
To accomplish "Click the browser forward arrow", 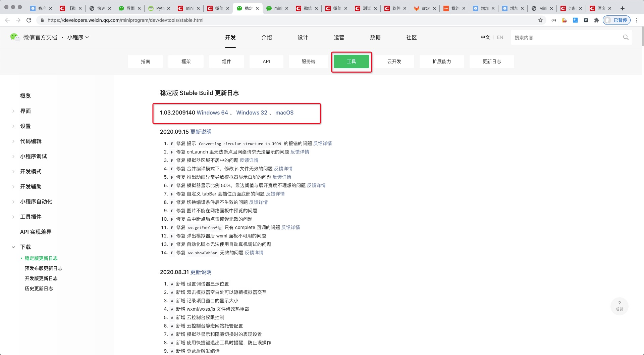I will (18, 20).
